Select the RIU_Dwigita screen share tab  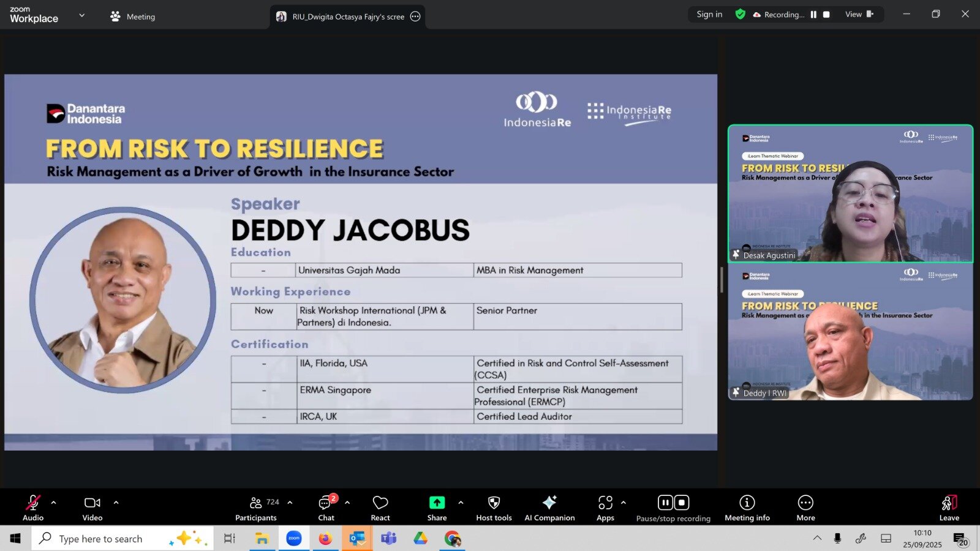pyautogui.click(x=347, y=17)
